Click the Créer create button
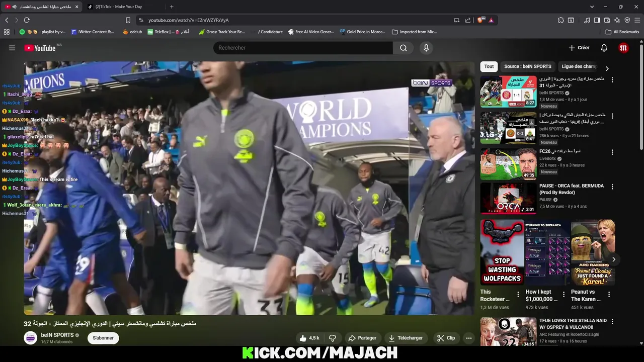The image size is (644, 362). point(579,48)
